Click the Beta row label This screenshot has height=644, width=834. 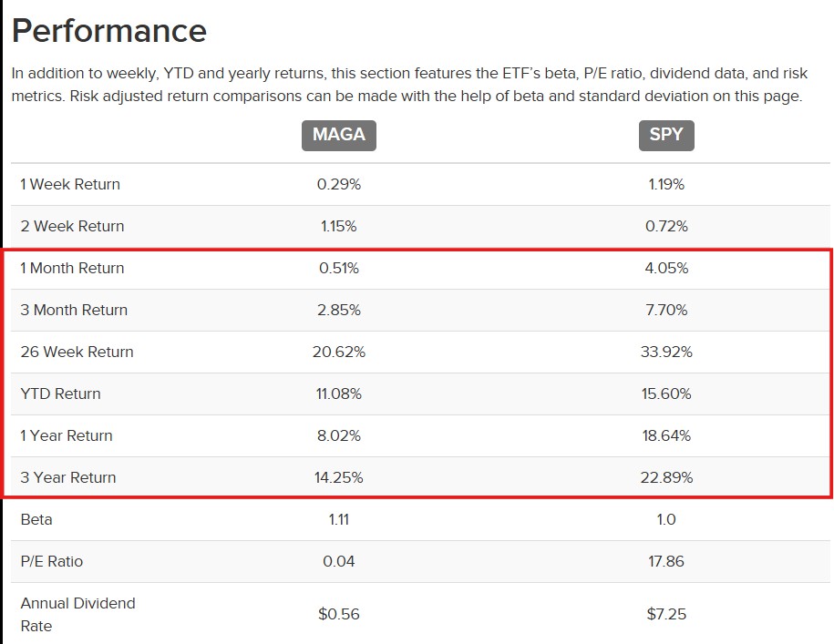click(x=36, y=519)
